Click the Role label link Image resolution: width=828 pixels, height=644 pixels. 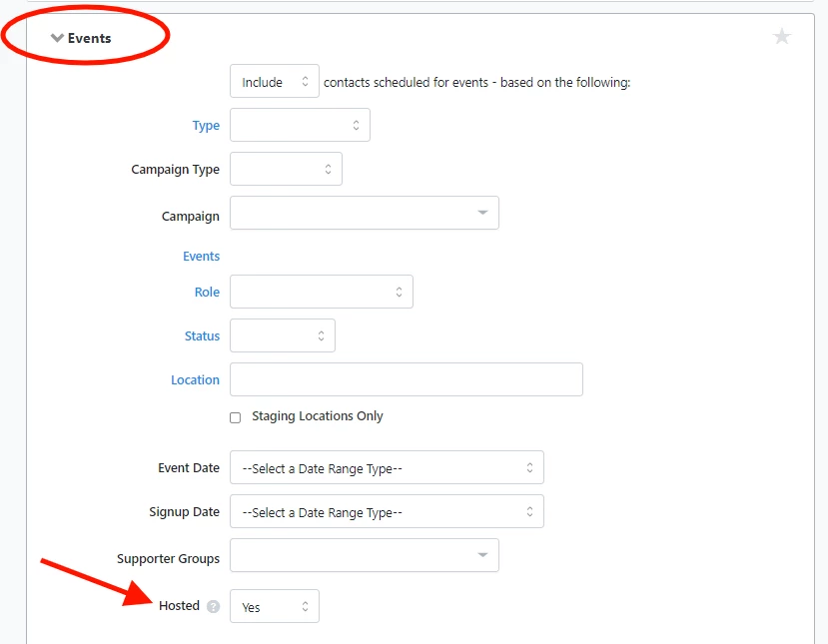(206, 292)
